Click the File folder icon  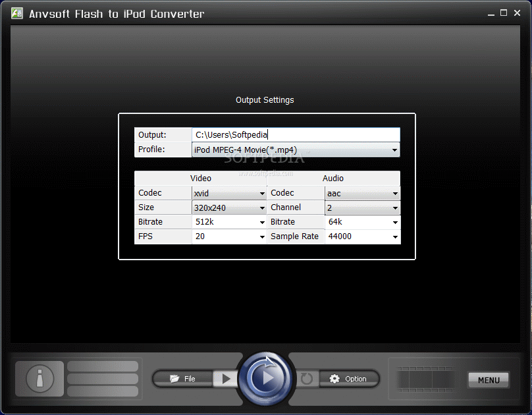click(x=174, y=378)
